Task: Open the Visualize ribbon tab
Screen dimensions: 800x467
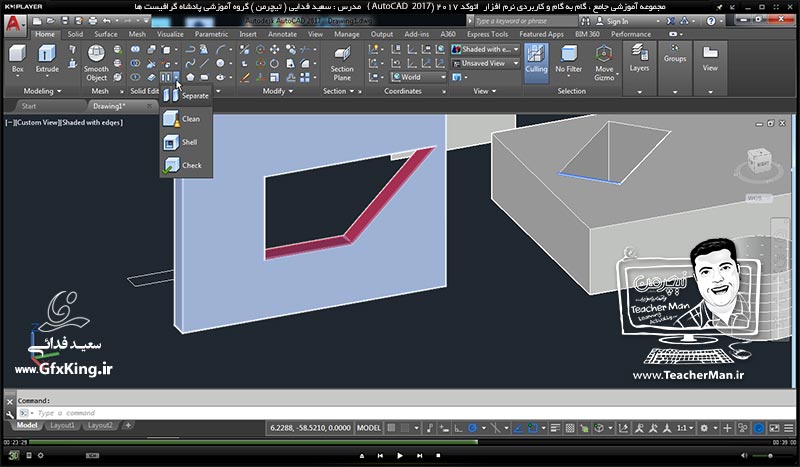Action: (170, 34)
